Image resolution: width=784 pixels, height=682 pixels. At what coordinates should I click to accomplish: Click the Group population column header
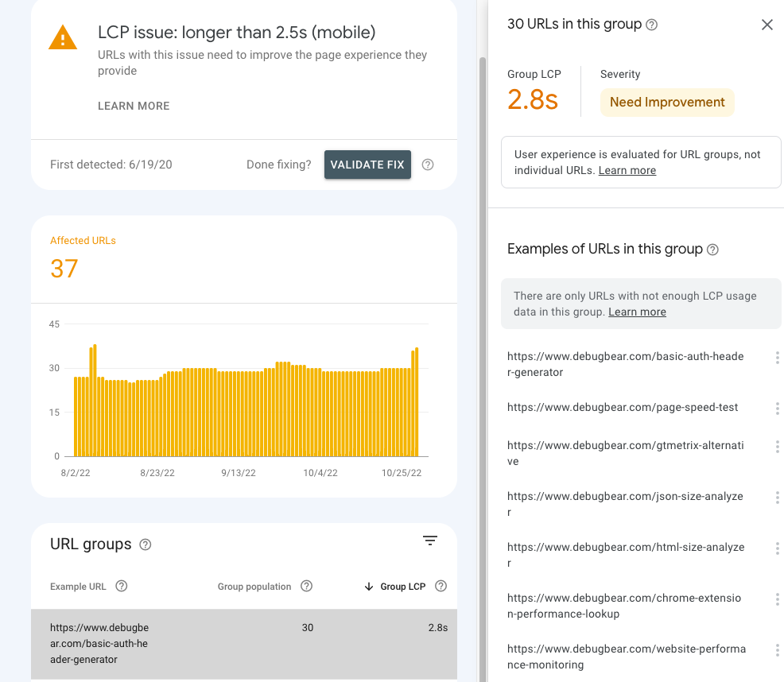(x=254, y=587)
